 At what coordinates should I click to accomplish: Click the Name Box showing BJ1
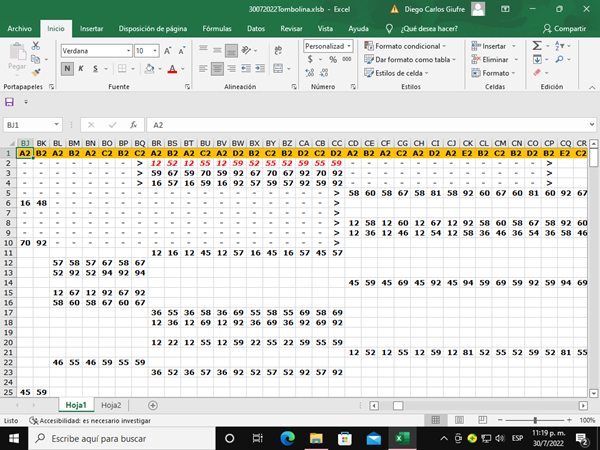coord(30,125)
